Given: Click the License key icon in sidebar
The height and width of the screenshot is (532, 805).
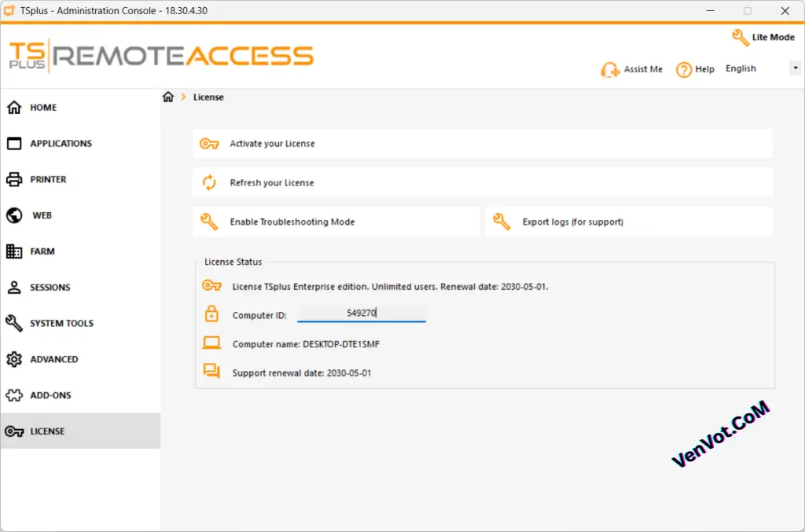Looking at the screenshot, I should point(14,431).
